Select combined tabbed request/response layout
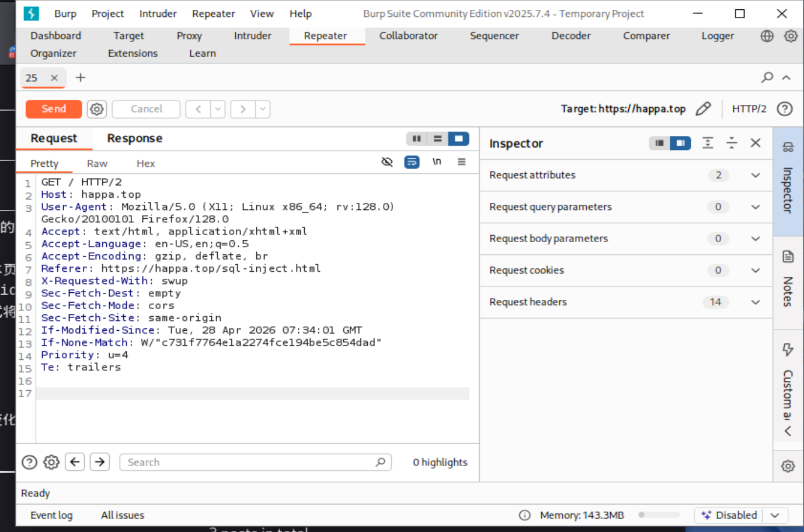This screenshot has height=532, width=804. point(458,139)
